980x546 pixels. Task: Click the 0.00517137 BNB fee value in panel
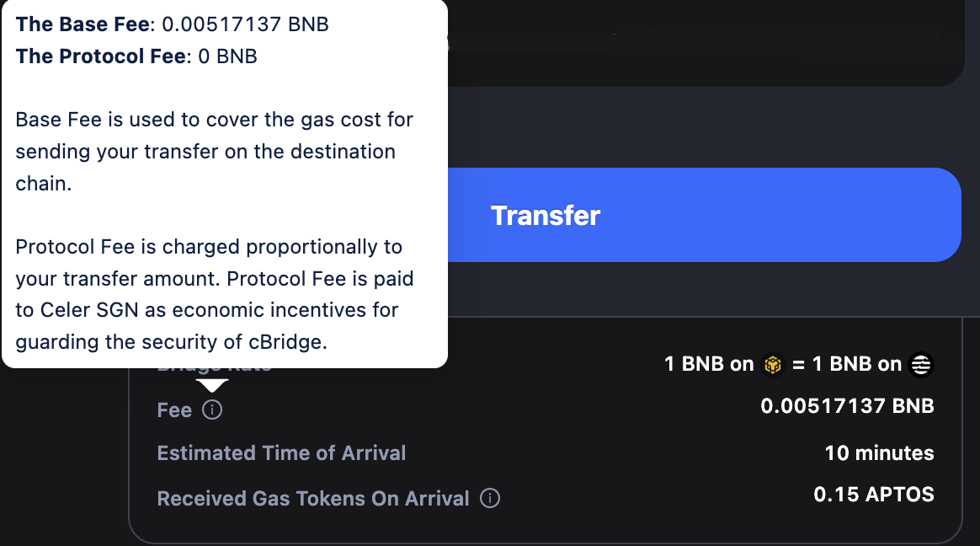coord(847,406)
